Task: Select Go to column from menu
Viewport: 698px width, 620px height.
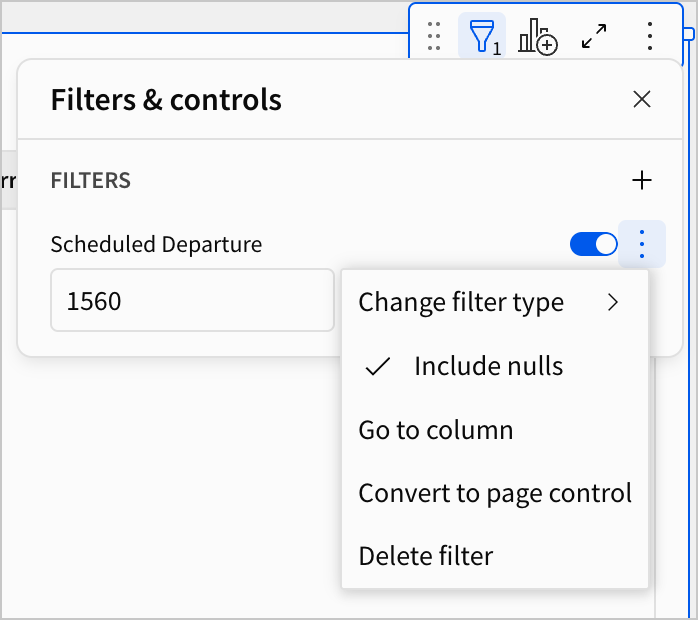Action: (x=436, y=430)
